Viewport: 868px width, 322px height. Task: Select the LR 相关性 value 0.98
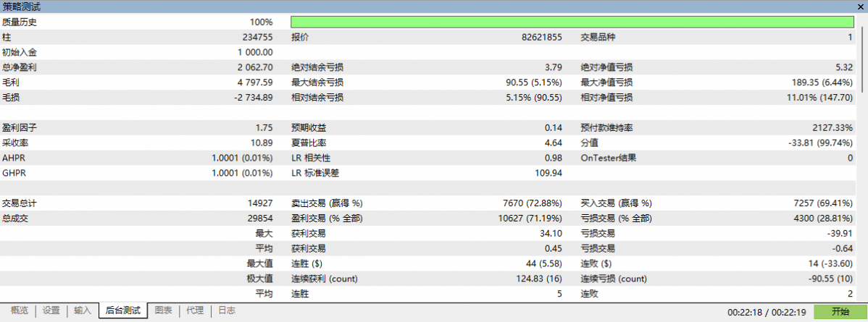[x=554, y=158]
